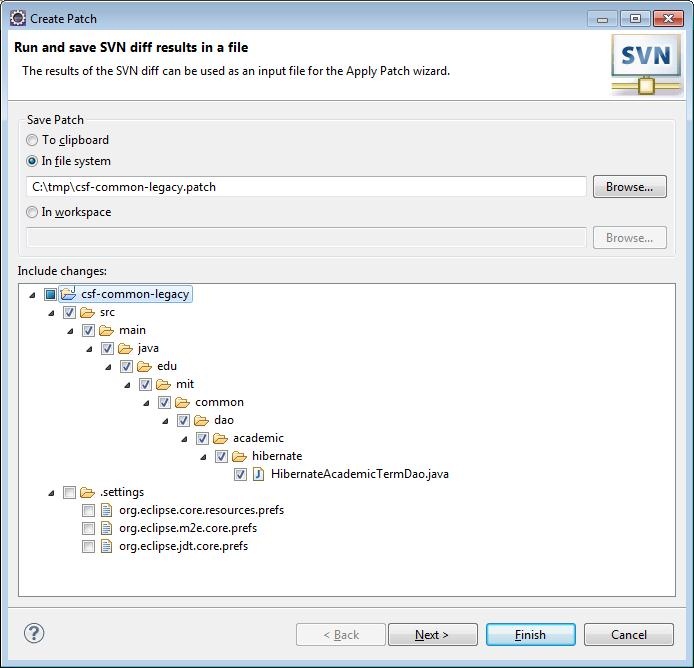Uncheck the hibernate folder checkbox
The width and height of the screenshot is (694, 668).
click(221, 456)
